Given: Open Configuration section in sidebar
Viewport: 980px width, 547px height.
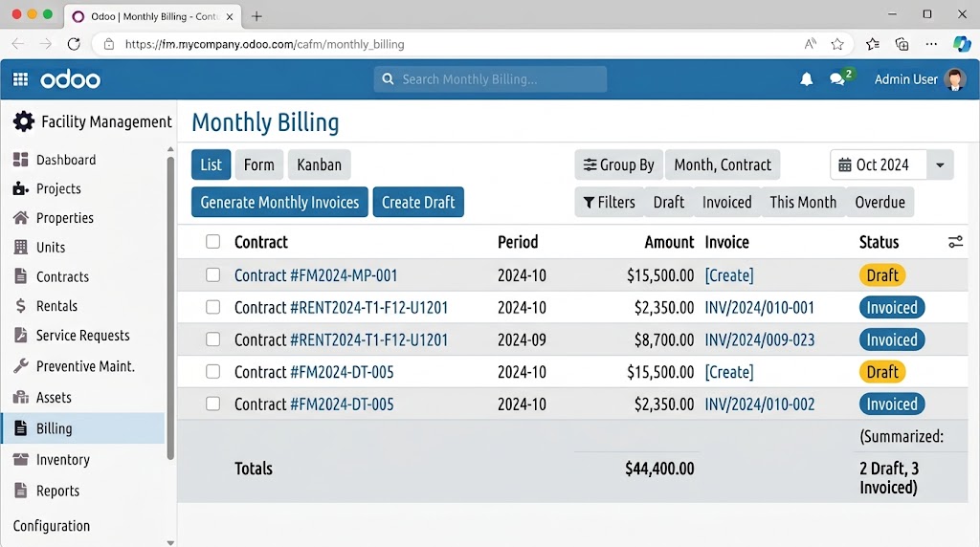Looking at the screenshot, I should point(52,526).
